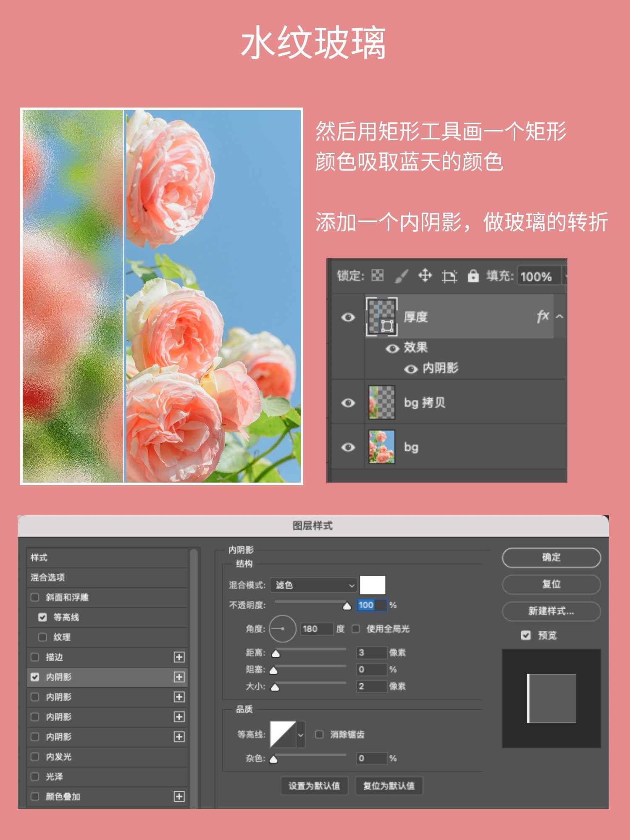Click 新建样式... button
The height and width of the screenshot is (840, 630).
[551, 612]
